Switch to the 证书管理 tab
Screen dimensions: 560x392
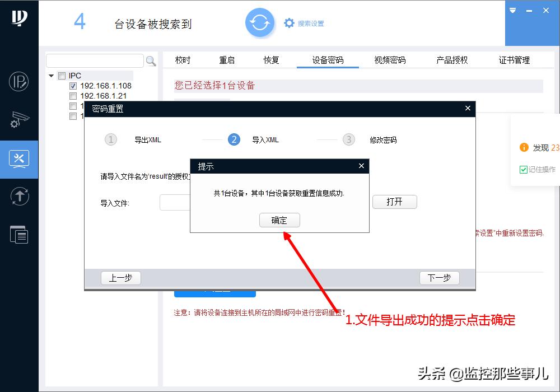click(515, 60)
